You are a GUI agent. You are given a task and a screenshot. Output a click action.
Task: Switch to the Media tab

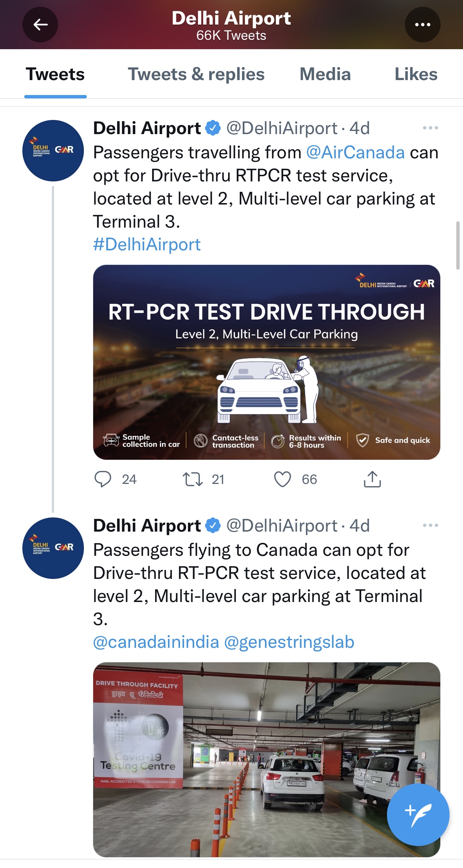pyautogui.click(x=325, y=74)
